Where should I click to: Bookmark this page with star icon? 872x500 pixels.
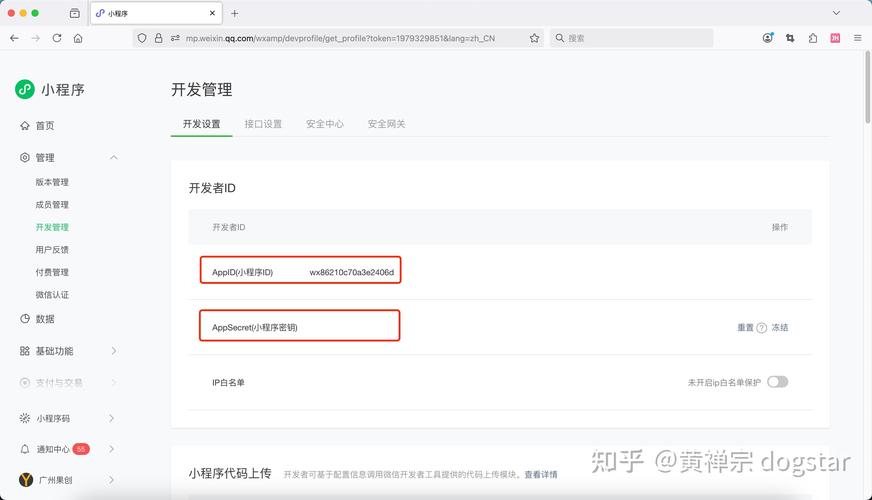[534, 38]
